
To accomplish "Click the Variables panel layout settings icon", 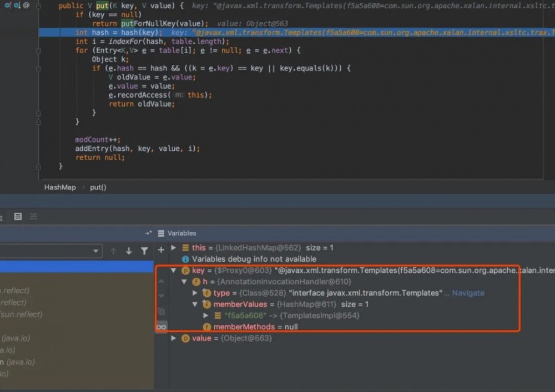I will pyautogui.click(x=33, y=216).
